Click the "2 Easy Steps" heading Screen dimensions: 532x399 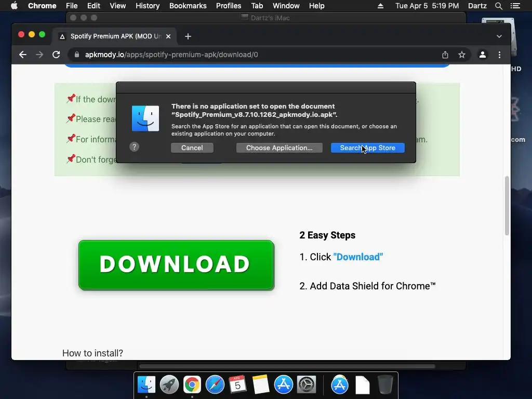coord(327,235)
